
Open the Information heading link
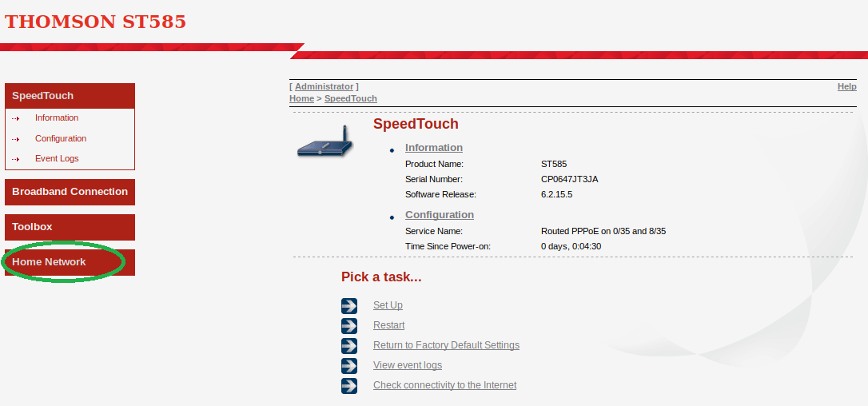pyautogui.click(x=434, y=147)
